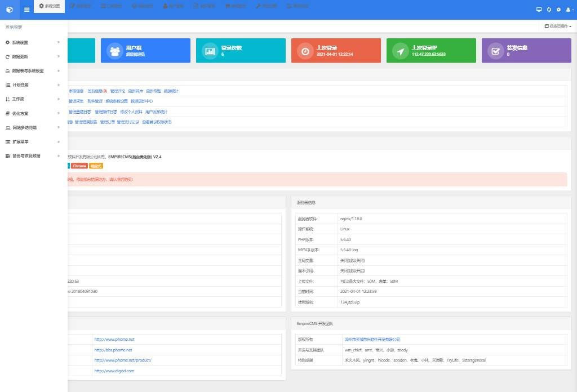Open the 标签页操作 dropdown
Image resolution: width=577 pixels, height=392 pixels.
click(558, 26)
